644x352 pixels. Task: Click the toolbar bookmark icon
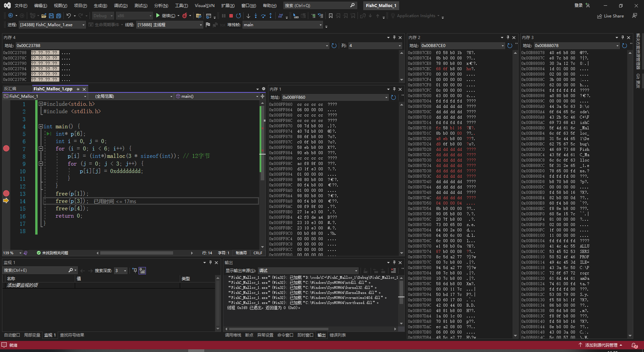pos(331,16)
